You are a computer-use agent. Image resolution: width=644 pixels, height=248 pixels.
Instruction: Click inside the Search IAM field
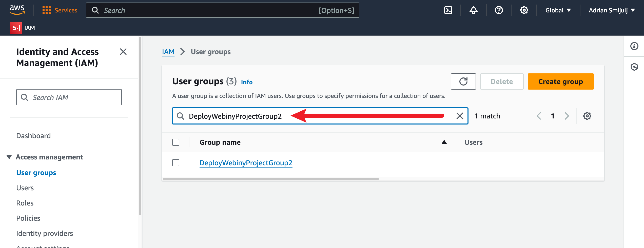tap(69, 97)
